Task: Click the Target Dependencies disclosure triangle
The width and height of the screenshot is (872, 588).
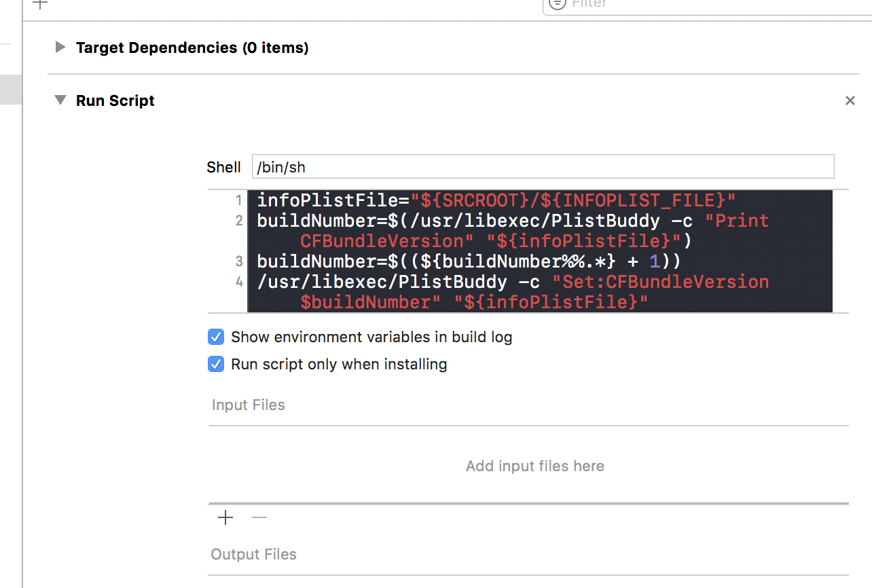Action: point(60,47)
